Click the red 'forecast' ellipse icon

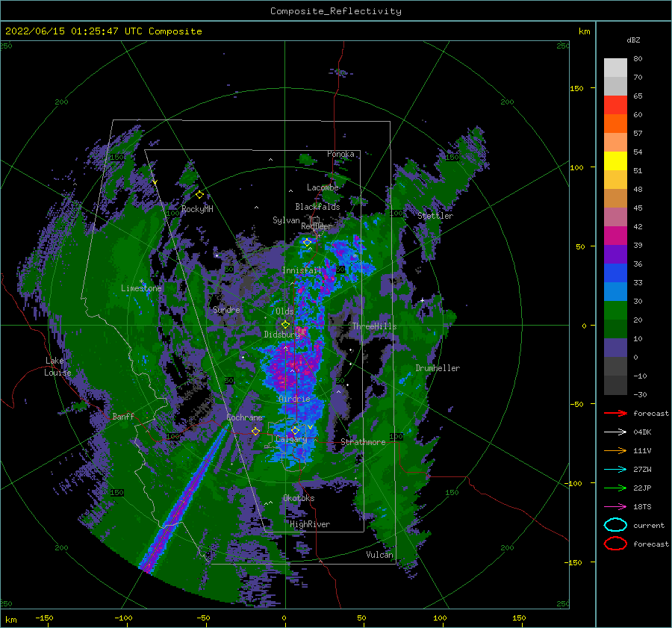click(x=615, y=544)
